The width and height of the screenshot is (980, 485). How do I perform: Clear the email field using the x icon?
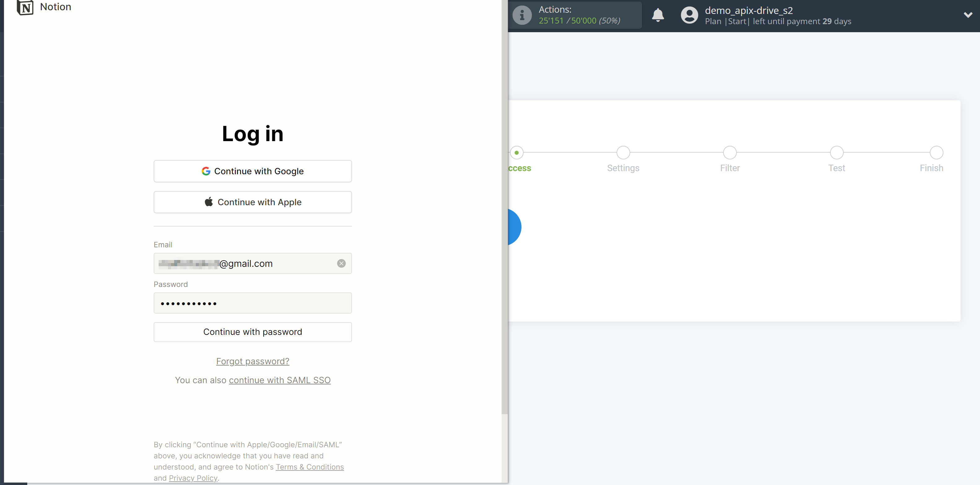(341, 263)
